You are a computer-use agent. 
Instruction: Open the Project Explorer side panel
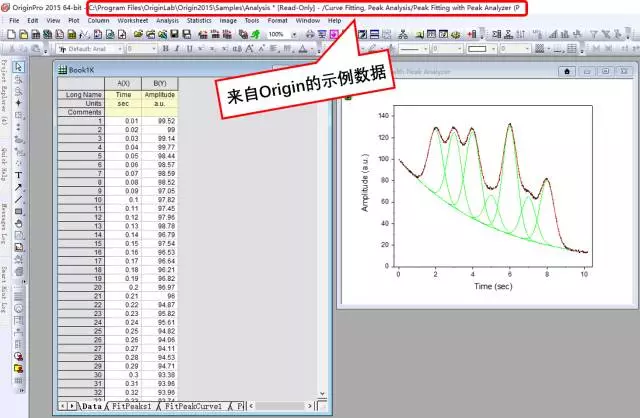[5, 92]
